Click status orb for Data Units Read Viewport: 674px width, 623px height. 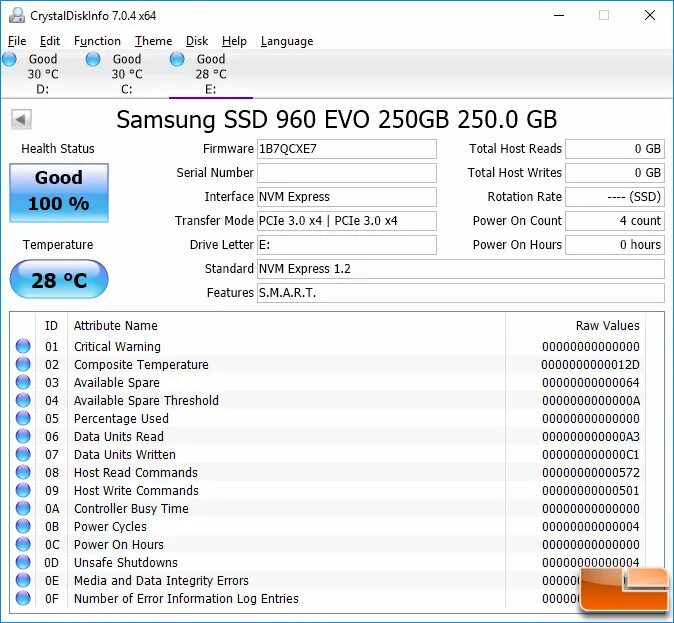(x=23, y=436)
